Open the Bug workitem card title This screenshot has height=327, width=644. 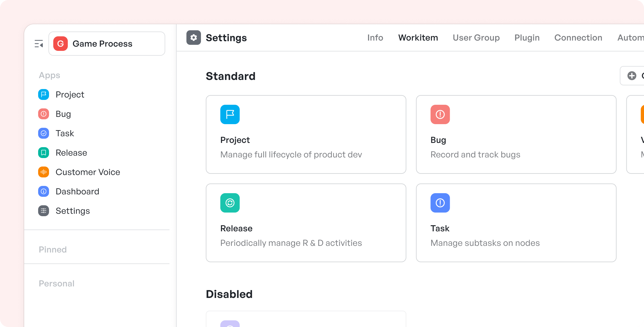(x=438, y=140)
